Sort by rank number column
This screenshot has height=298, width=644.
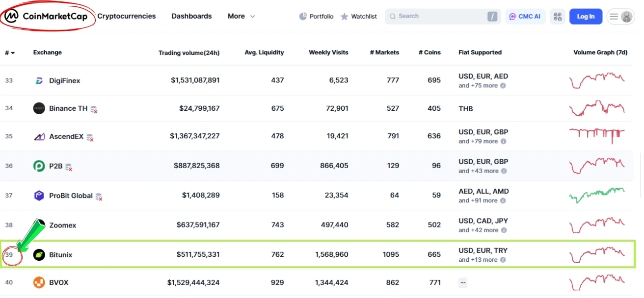[10, 52]
